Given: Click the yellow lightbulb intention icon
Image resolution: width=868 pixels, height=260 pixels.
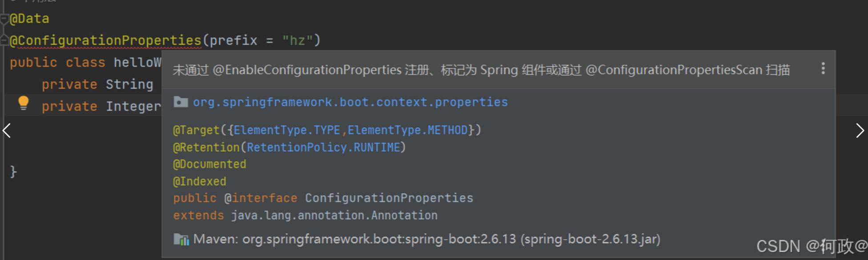Looking at the screenshot, I should pyautogui.click(x=23, y=103).
